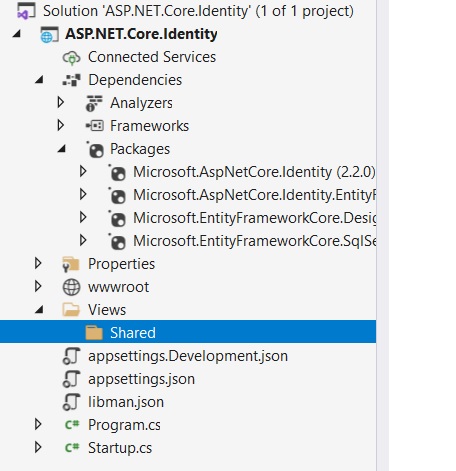Expand the Program.cs node

(38, 424)
